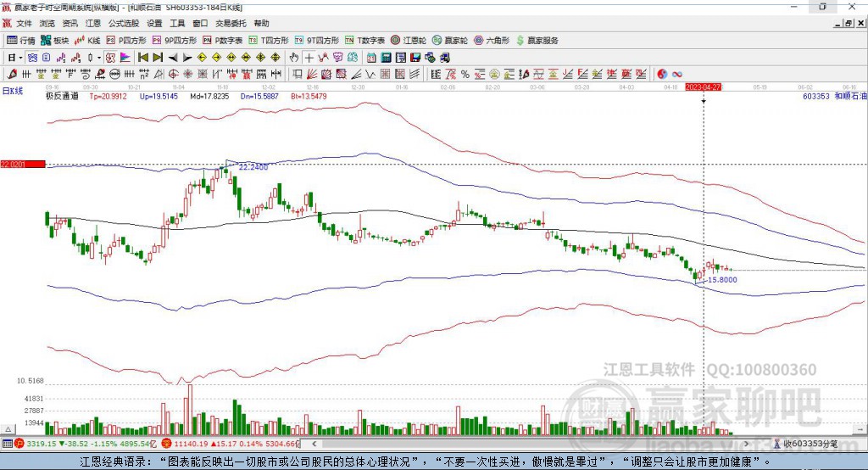The height and width of the screenshot is (470, 868).
Task: Open the 设置 menu
Action: pos(154,23)
